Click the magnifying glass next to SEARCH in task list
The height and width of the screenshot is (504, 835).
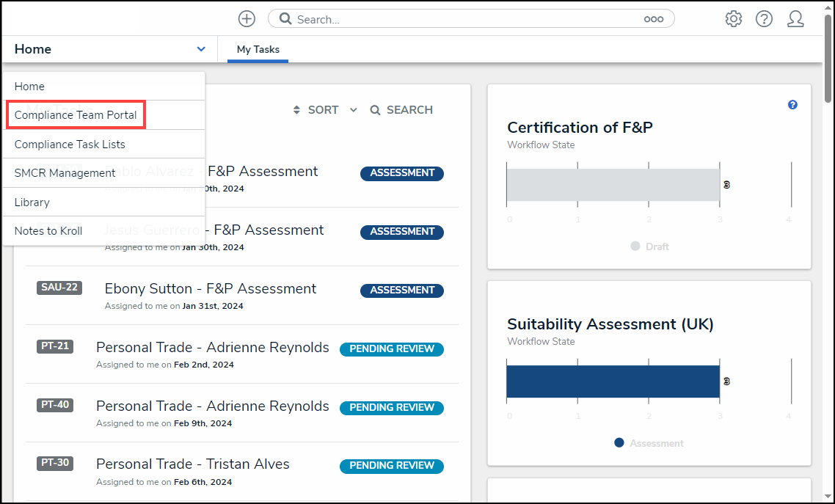pyautogui.click(x=375, y=109)
